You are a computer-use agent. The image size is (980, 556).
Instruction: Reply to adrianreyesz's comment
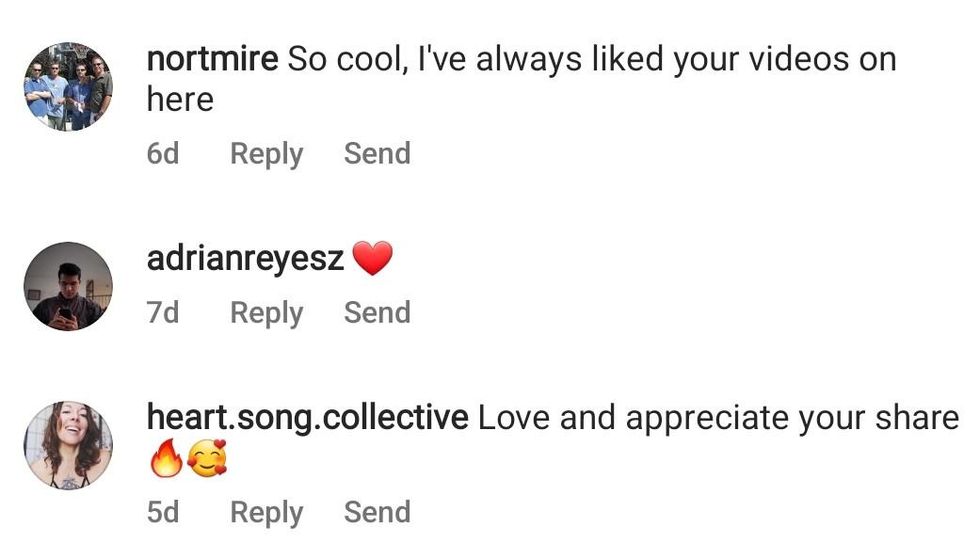tap(266, 313)
